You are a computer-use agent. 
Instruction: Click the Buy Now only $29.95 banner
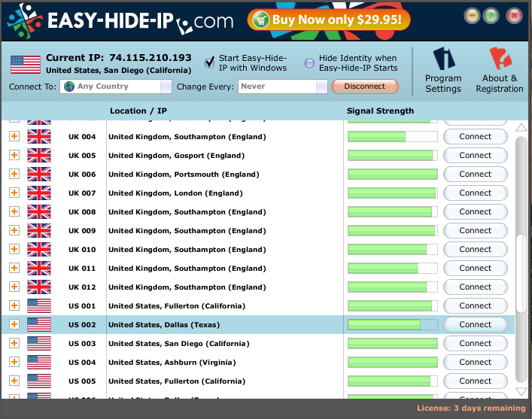pyautogui.click(x=329, y=20)
